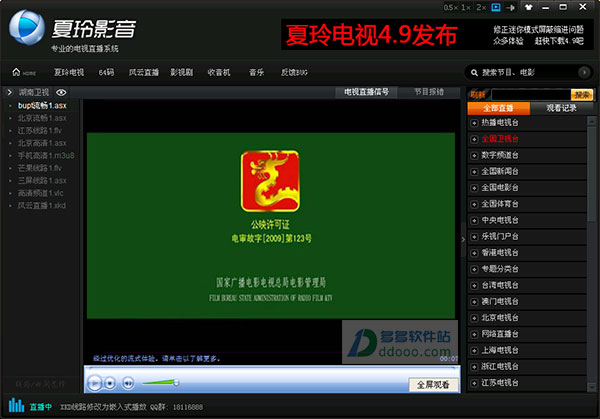The height and width of the screenshot is (419, 600).
Task: Adjust the green volume slider
Action: (160, 382)
